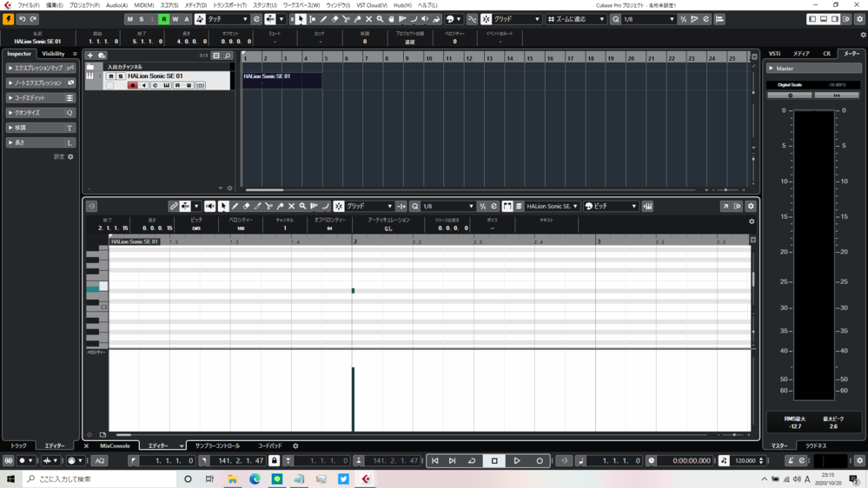Open the トランスポート(T) menu
The height and width of the screenshot is (488, 868).
(x=229, y=5)
